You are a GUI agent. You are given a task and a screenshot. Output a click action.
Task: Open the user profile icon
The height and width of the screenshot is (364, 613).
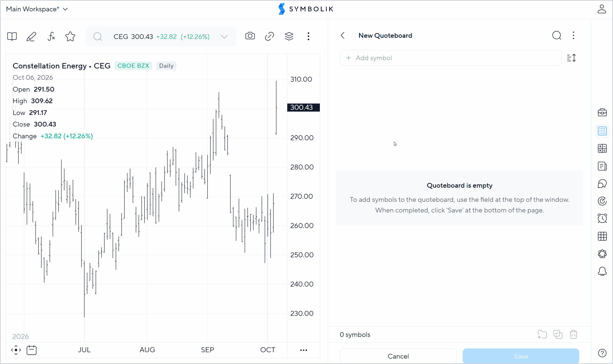(x=602, y=9)
